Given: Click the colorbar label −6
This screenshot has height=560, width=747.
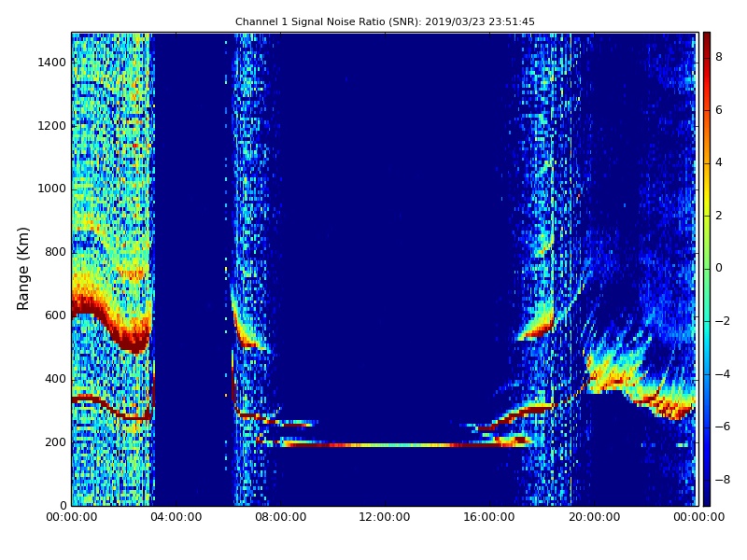Looking at the screenshot, I should (x=722, y=427).
